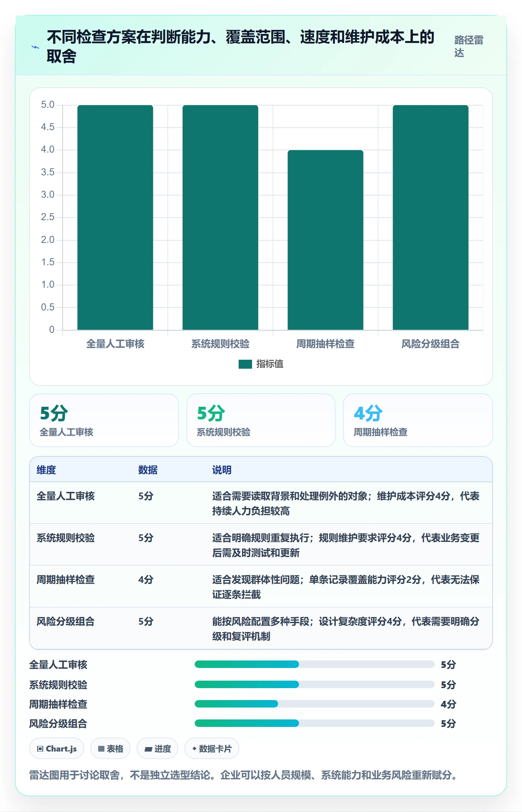Viewport: 522px width, 812px height.
Task: Click the 全量人工审核 bar in chart
Action: [x=115, y=218]
